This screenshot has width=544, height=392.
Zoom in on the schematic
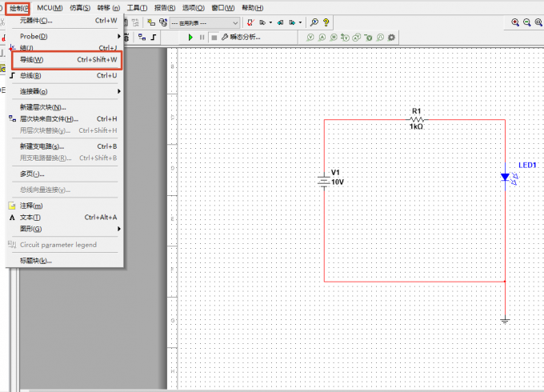[515, 22]
